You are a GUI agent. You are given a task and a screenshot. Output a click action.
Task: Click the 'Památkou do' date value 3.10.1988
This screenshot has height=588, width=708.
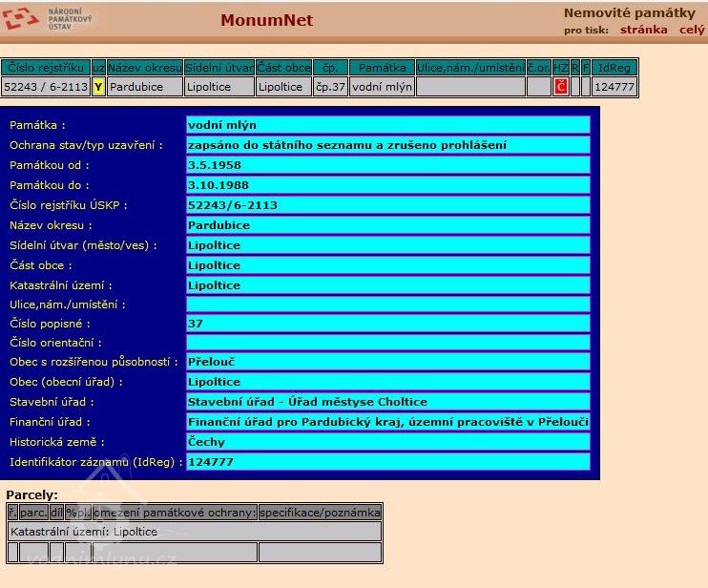(x=387, y=185)
